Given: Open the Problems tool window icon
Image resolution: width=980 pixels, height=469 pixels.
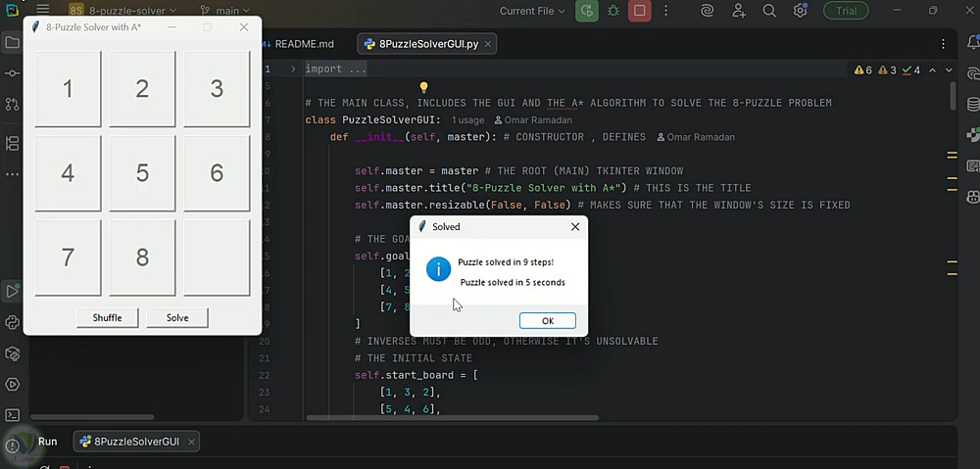Looking at the screenshot, I should click(x=12, y=446).
